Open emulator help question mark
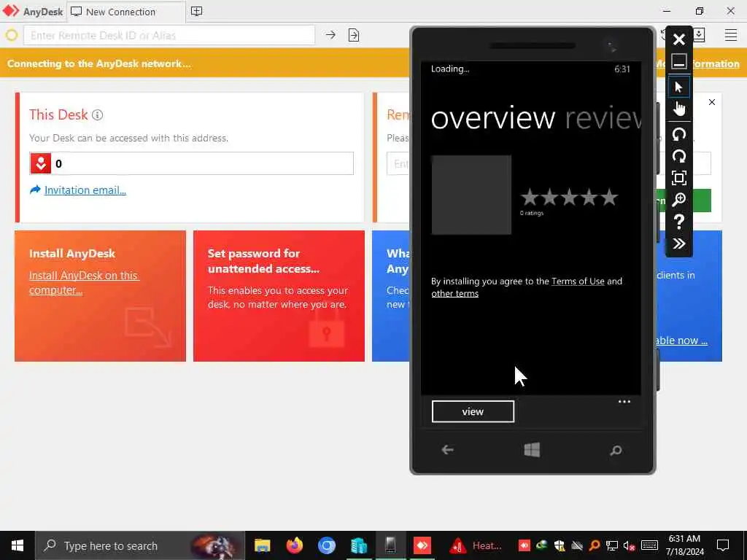 (679, 222)
